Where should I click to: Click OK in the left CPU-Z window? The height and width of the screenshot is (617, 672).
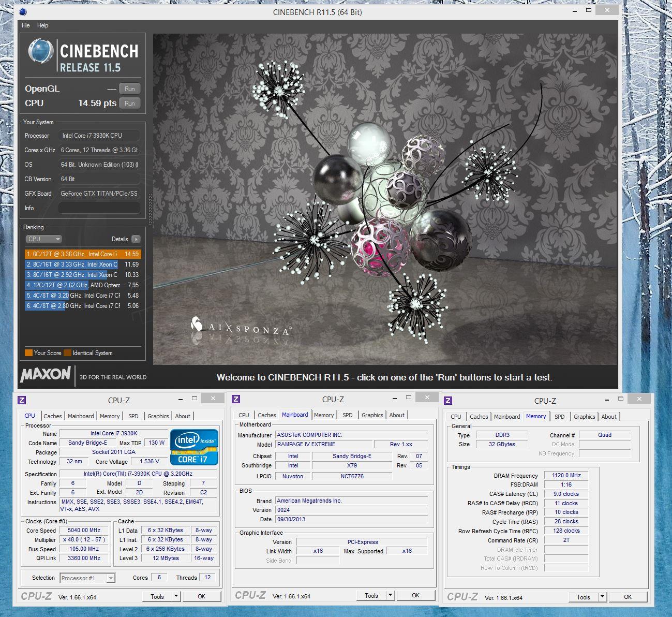point(202,596)
